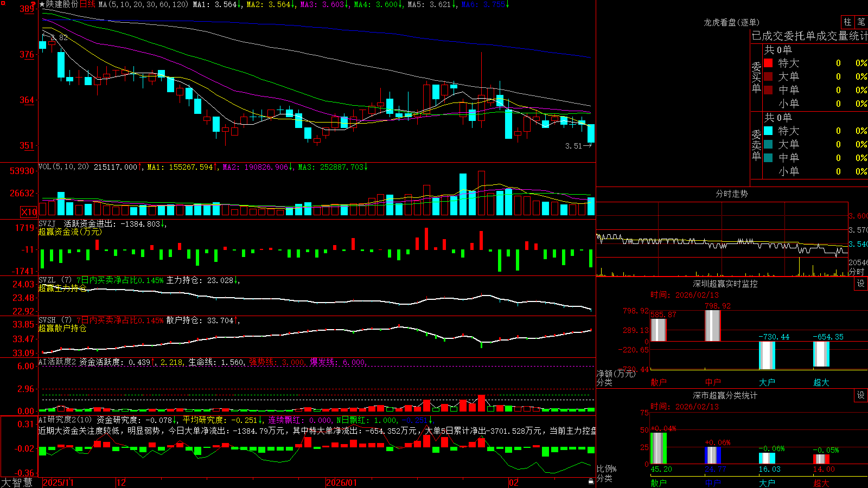The width and height of the screenshot is (868, 488).
Task: Click the 日线 period label
Action: point(87,4)
